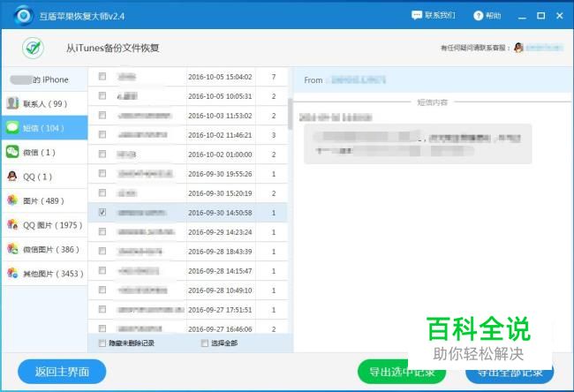Click blue 导出全部记录 button
Screen dimensions: 574x392
[x=510, y=373]
